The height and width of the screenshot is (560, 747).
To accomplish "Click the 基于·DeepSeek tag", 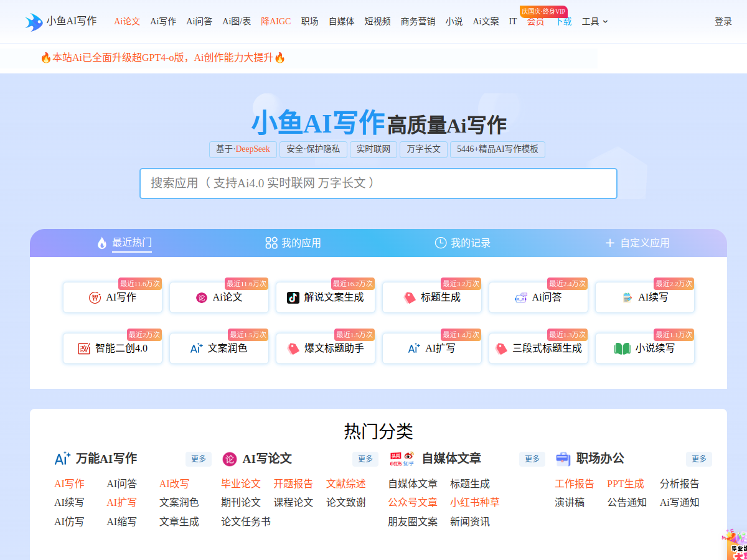I will click(x=243, y=149).
